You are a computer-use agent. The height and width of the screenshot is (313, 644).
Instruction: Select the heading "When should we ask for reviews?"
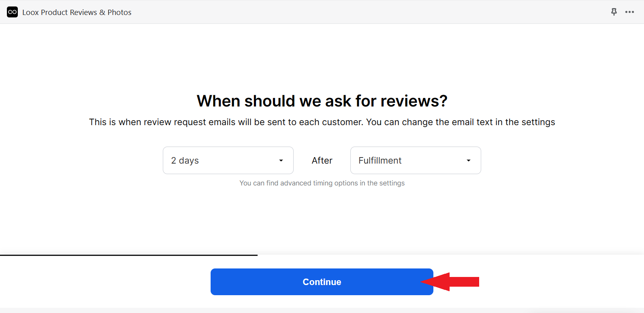[x=322, y=101]
